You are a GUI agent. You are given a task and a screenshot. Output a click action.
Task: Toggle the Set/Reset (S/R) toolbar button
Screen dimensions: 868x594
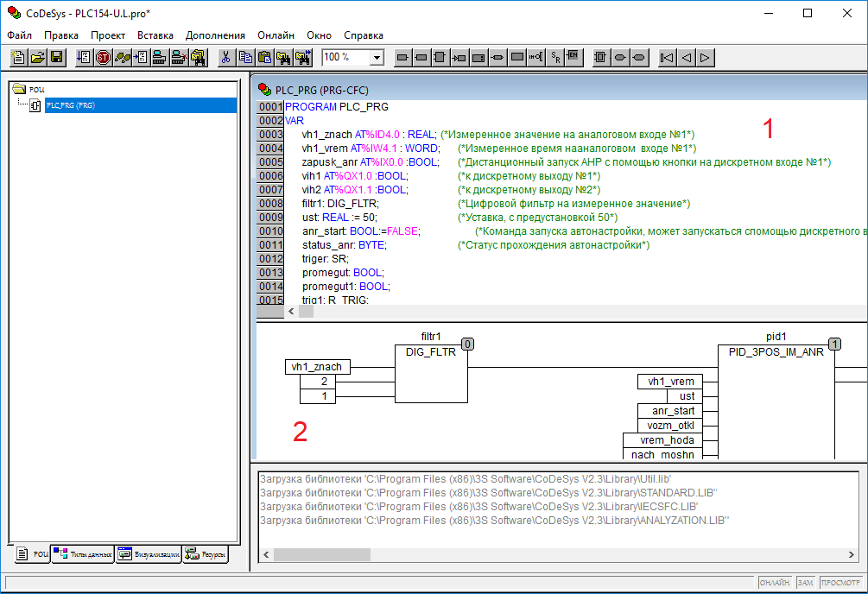(x=555, y=58)
